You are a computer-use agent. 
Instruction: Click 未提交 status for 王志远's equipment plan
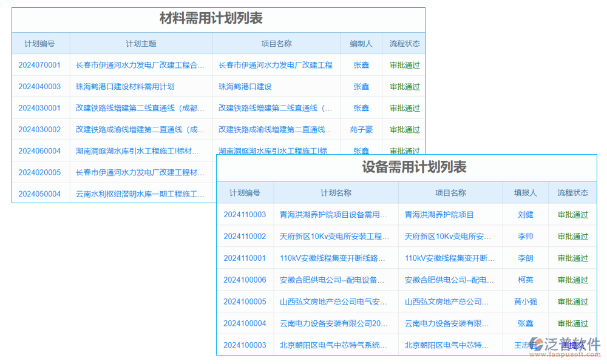(572, 345)
